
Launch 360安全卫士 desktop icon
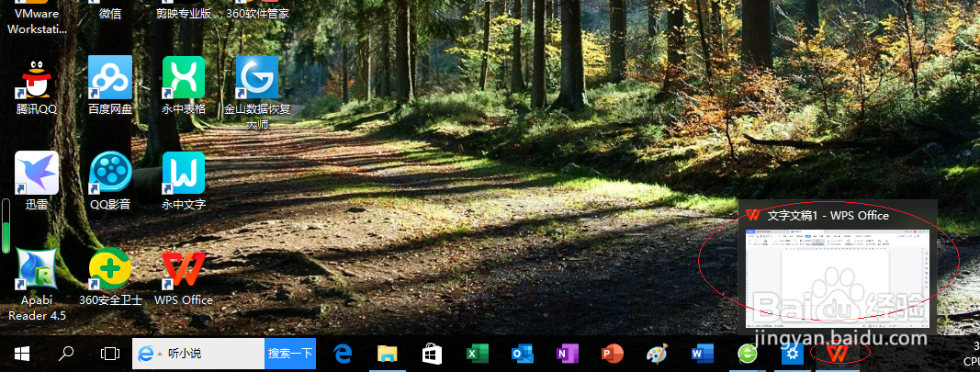tap(110, 277)
